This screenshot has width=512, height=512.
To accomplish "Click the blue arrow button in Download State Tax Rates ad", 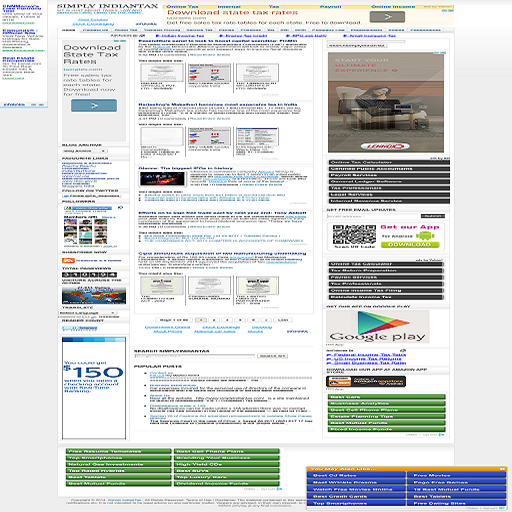I will click(94, 105).
